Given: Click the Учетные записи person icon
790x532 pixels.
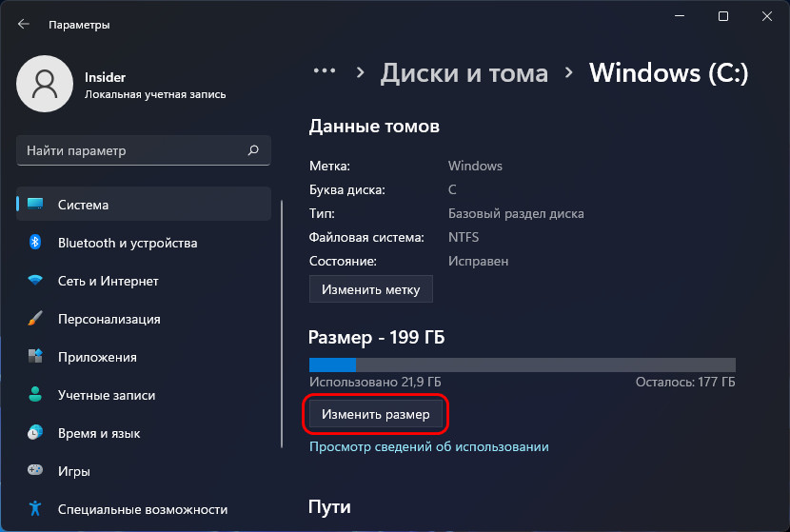Looking at the screenshot, I should [x=35, y=394].
